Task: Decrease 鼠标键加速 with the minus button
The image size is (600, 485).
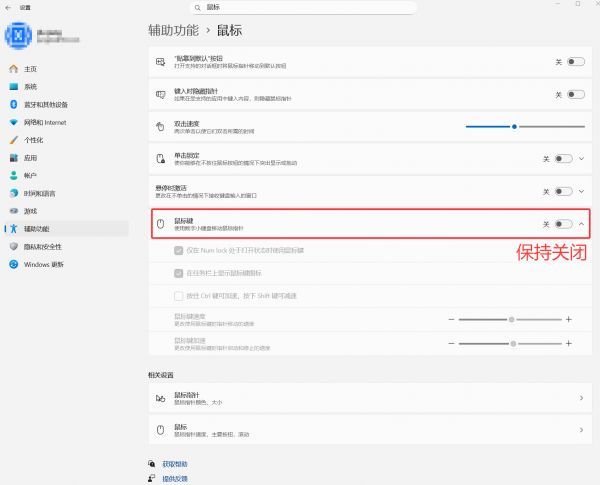Action: pos(451,343)
